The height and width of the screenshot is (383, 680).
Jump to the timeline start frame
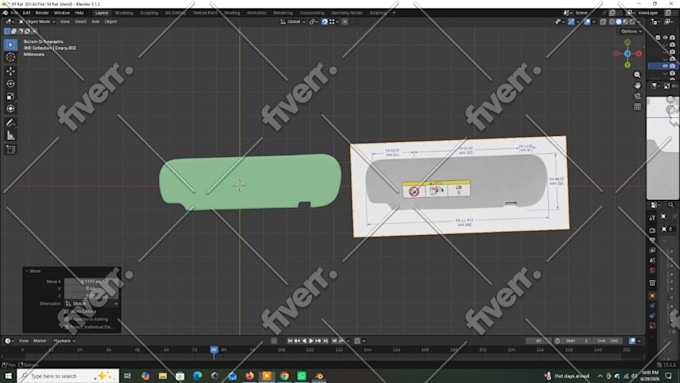click(x=290, y=341)
